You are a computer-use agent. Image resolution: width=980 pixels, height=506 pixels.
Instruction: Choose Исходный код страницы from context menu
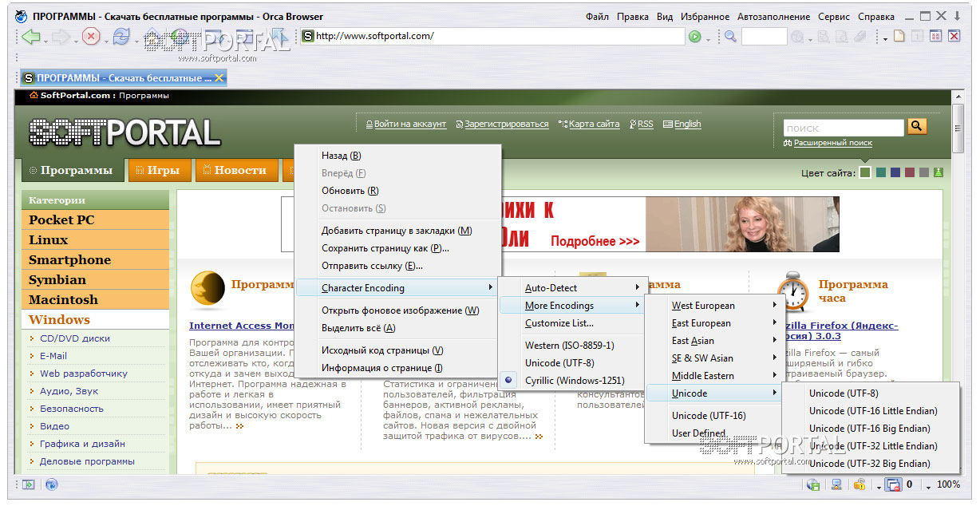397,350
